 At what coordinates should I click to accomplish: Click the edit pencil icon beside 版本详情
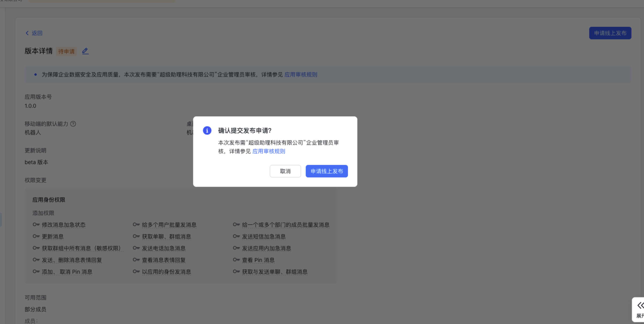click(85, 51)
